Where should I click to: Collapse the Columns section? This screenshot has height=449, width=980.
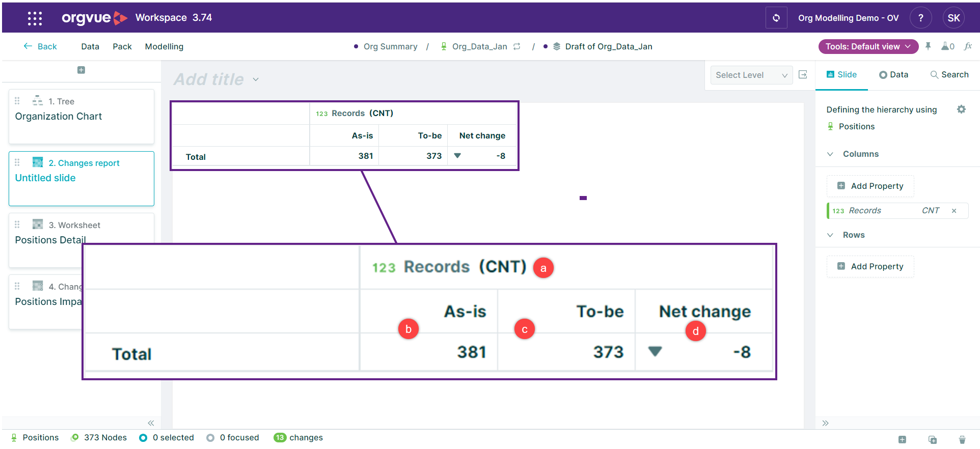pos(830,154)
